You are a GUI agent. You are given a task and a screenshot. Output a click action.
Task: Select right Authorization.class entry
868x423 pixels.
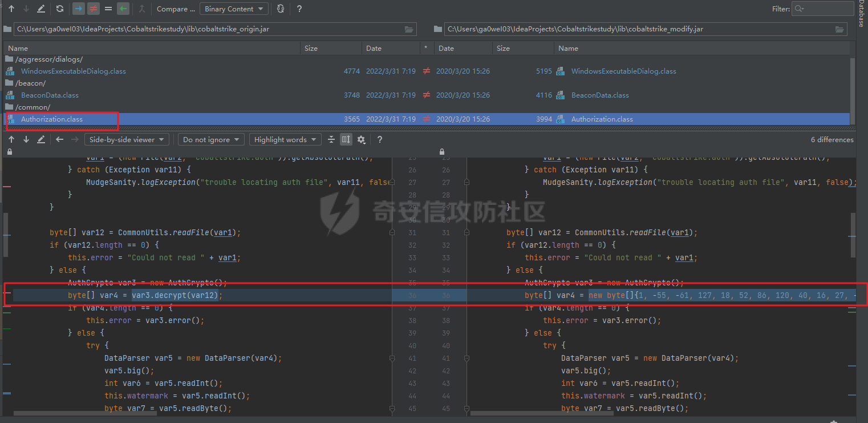[602, 119]
